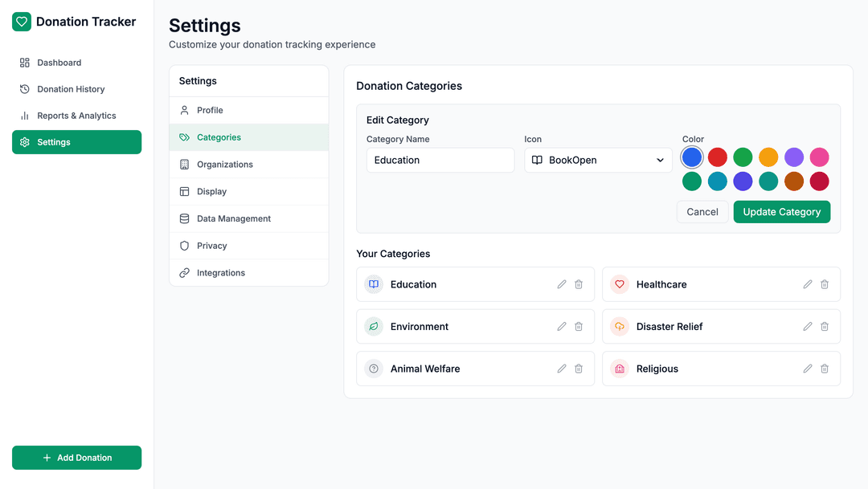Select the red color swatch
The image size is (868, 489).
718,157
